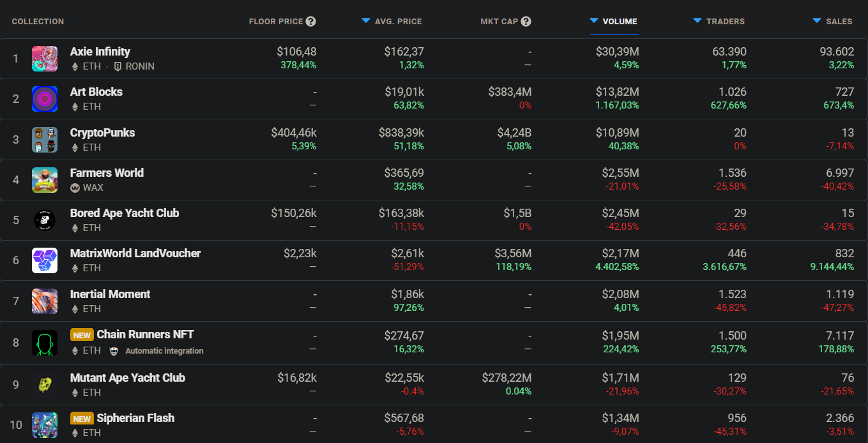Image resolution: width=868 pixels, height=443 pixels.
Task: Click Mutant Ape market cap $278,22M
Action: pos(507,378)
